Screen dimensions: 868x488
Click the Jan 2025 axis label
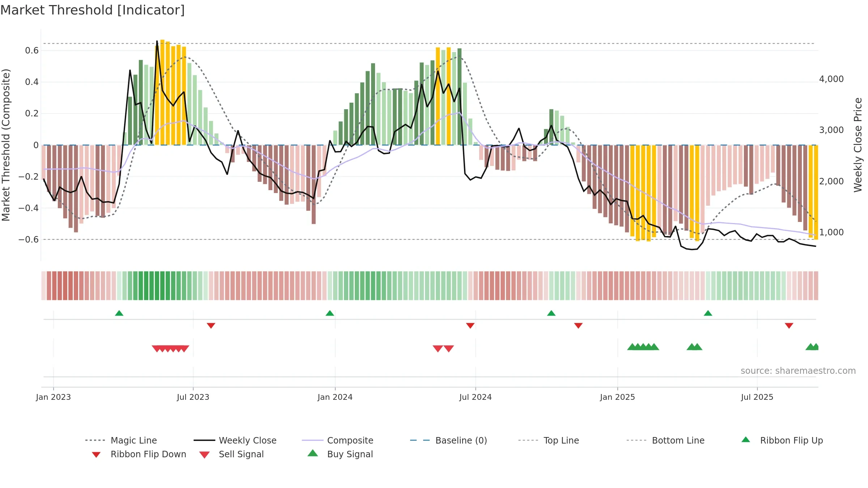[617, 397]
